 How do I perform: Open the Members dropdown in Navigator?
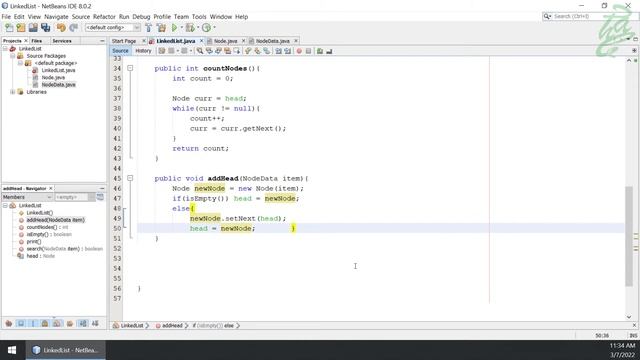point(27,197)
